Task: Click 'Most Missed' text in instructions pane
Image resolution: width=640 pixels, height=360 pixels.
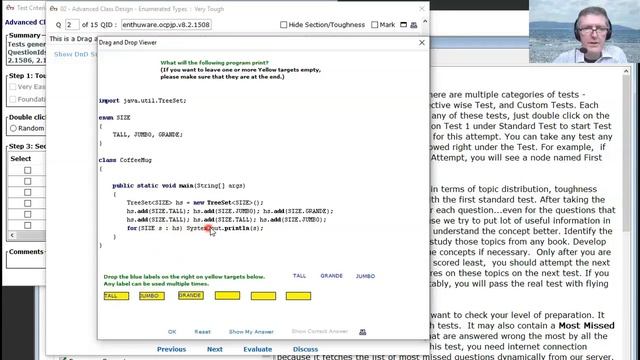Action: click(586, 326)
